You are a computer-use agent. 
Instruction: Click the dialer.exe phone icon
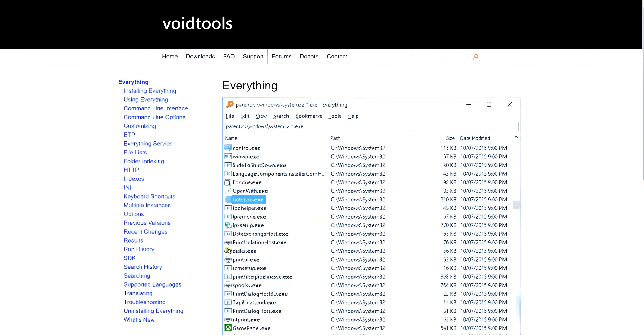tap(228, 251)
